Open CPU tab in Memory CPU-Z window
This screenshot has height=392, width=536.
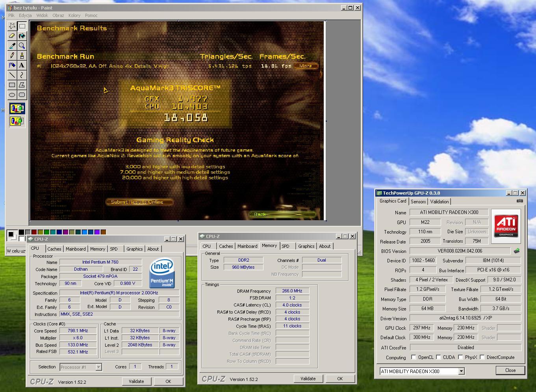pyautogui.click(x=207, y=246)
